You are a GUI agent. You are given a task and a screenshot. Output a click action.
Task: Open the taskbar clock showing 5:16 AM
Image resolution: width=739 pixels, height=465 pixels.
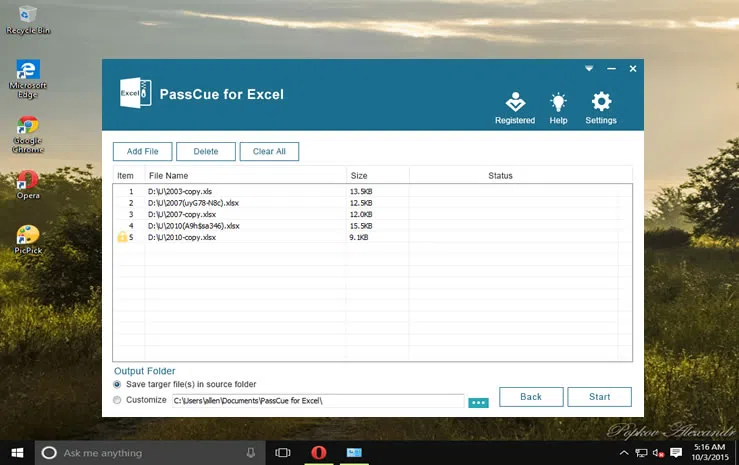point(710,452)
